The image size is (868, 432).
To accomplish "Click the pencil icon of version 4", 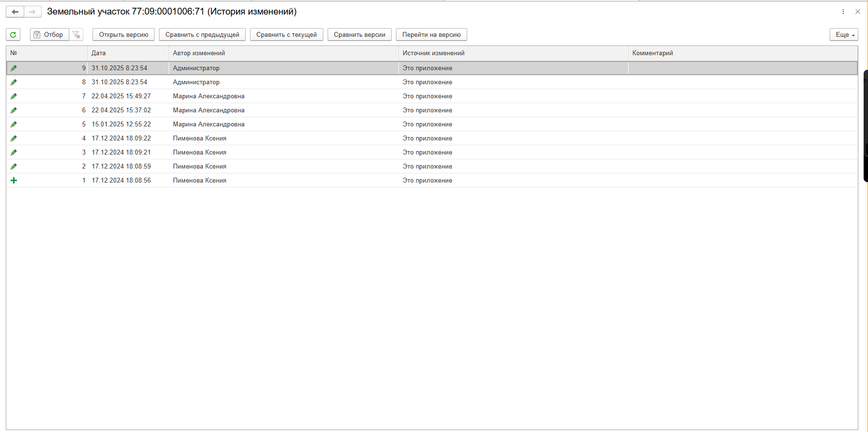I will point(14,139).
